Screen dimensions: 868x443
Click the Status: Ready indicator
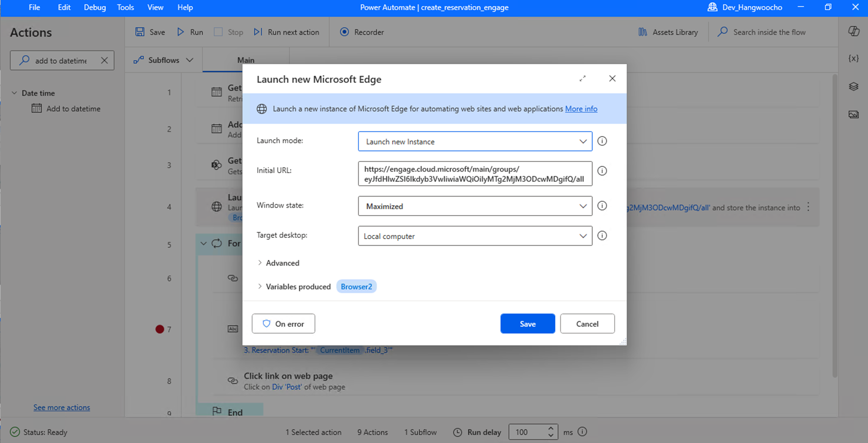click(x=39, y=432)
